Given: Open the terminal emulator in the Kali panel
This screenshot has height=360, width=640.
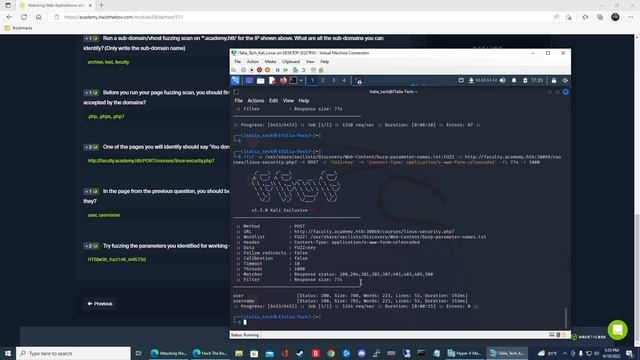Looking at the screenshot, I should [293, 80].
